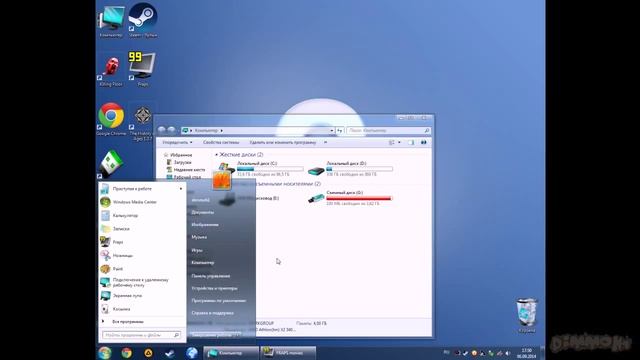The height and width of the screenshot is (360, 640).
Task: Launch Paint from the Start menu
Action: pos(142,269)
